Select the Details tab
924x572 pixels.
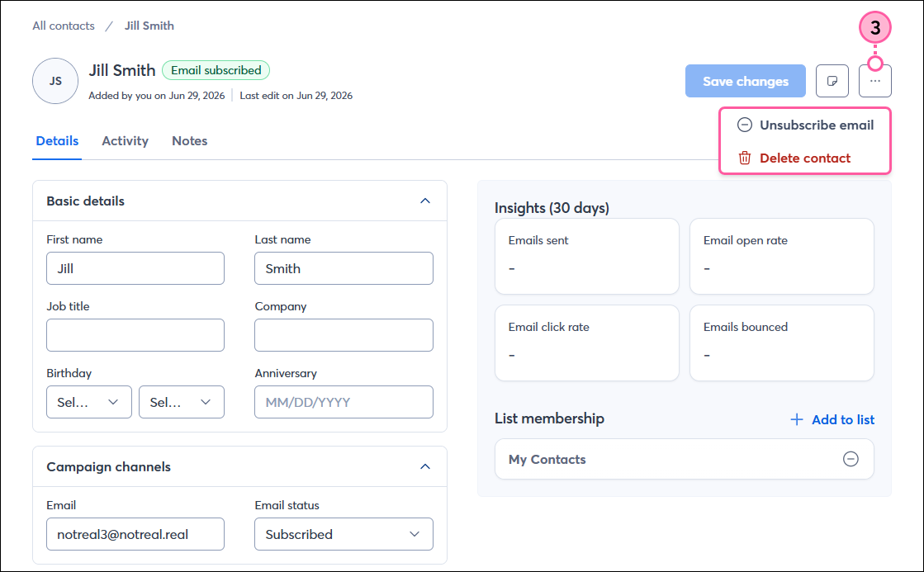pyautogui.click(x=57, y=141)
